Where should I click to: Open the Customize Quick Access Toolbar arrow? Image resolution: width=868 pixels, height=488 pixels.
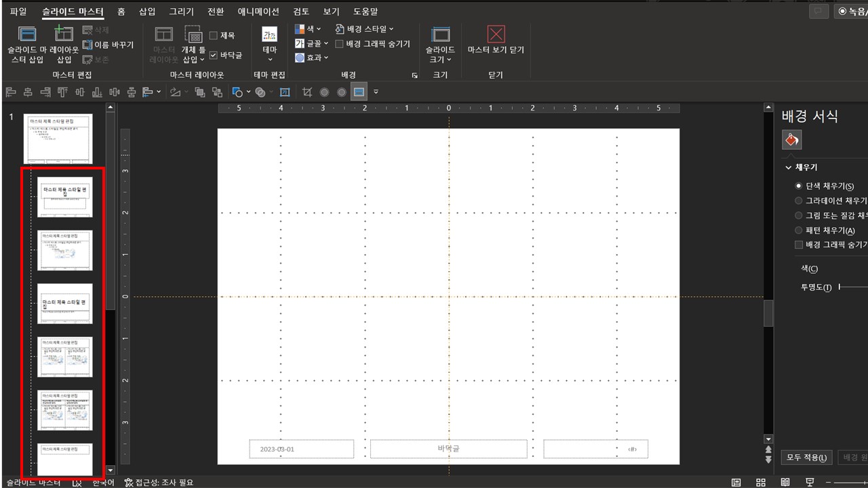coord(376,92)
